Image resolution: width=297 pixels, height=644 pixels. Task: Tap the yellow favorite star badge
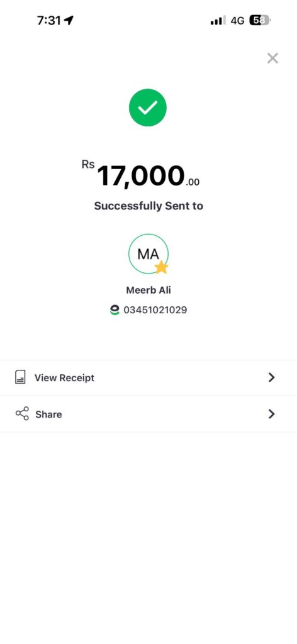[162, 267]
